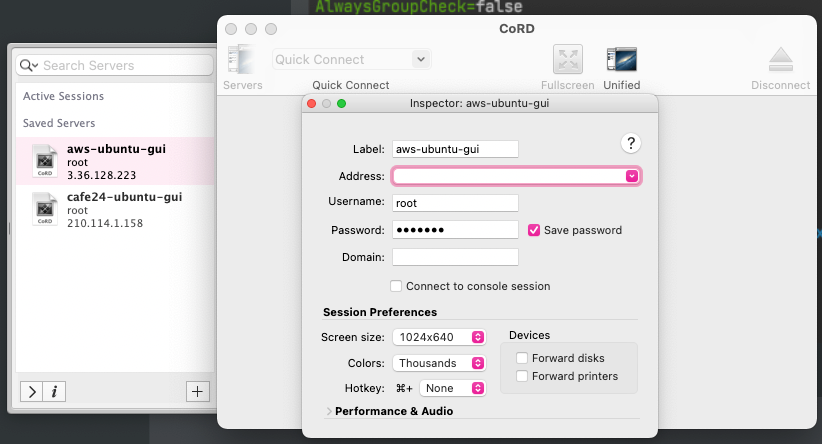
Task: Open the Hotkey None popup
Action: (452, 388)
